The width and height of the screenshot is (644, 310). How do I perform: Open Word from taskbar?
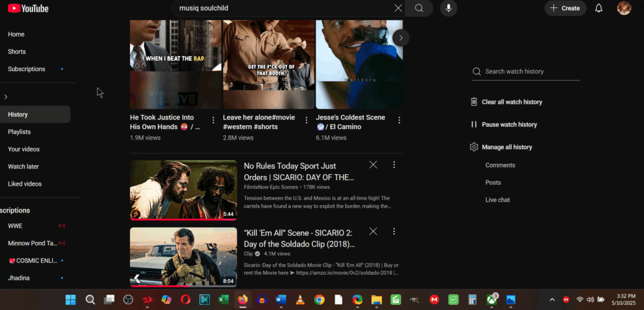point(281,300)
